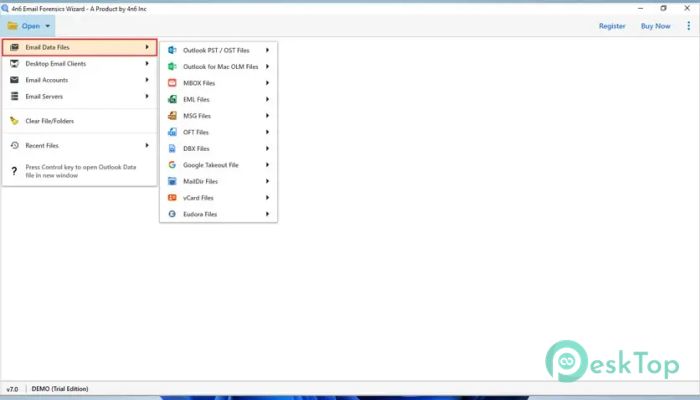Click the Eudora Files icon

(x=172, y=214)
